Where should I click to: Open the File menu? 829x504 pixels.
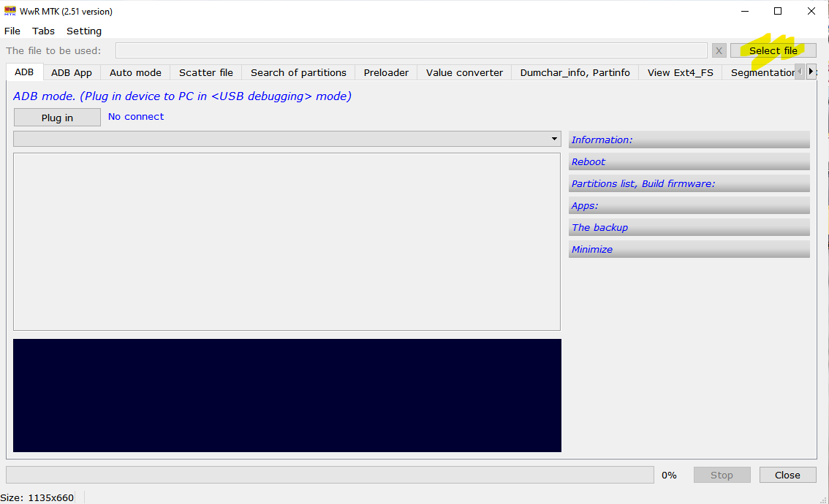(12, 31)
